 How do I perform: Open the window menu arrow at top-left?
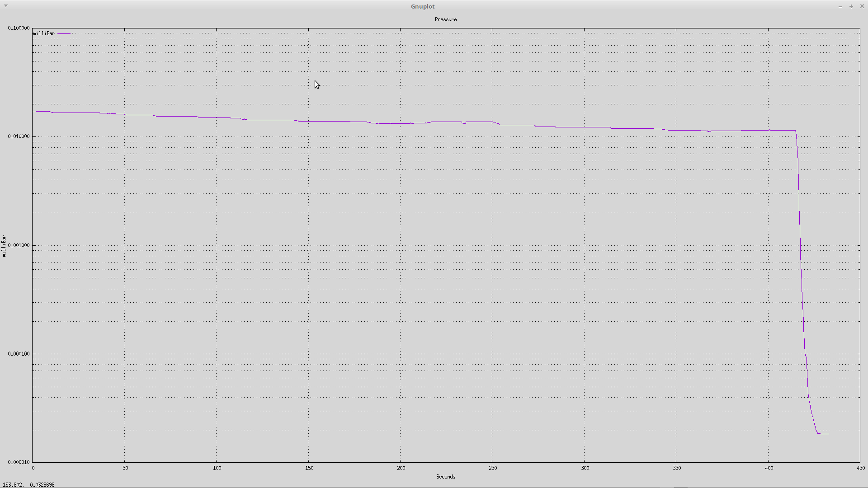click(x=6, y=6)
